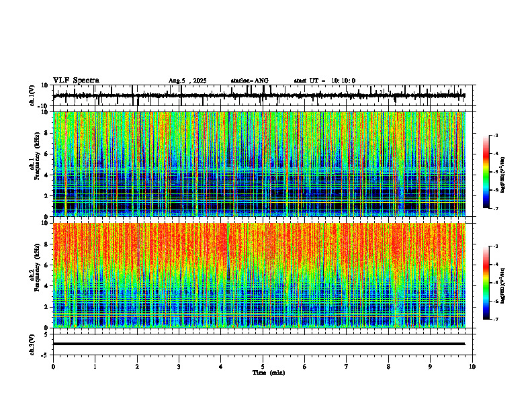Click the "Time (min)" x-axis label

(x=269, y=373)
